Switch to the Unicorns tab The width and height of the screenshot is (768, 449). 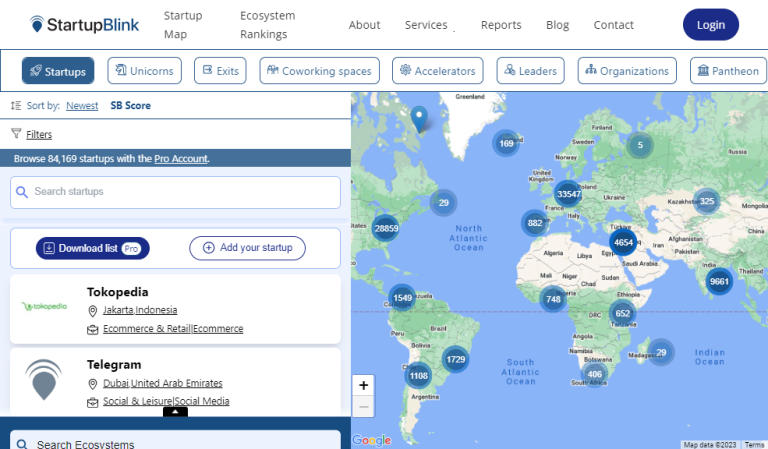(x=144, y=71)
